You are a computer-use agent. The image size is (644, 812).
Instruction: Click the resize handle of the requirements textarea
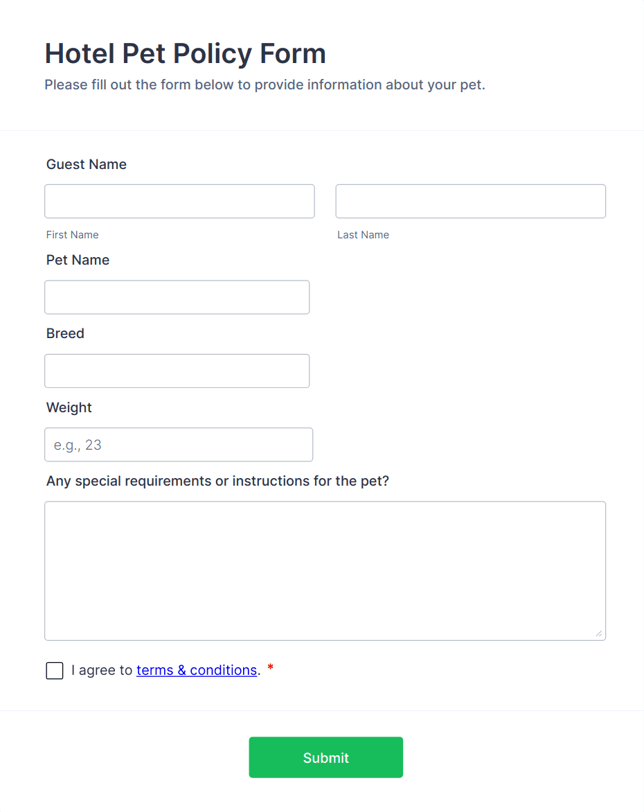point(599,633)
